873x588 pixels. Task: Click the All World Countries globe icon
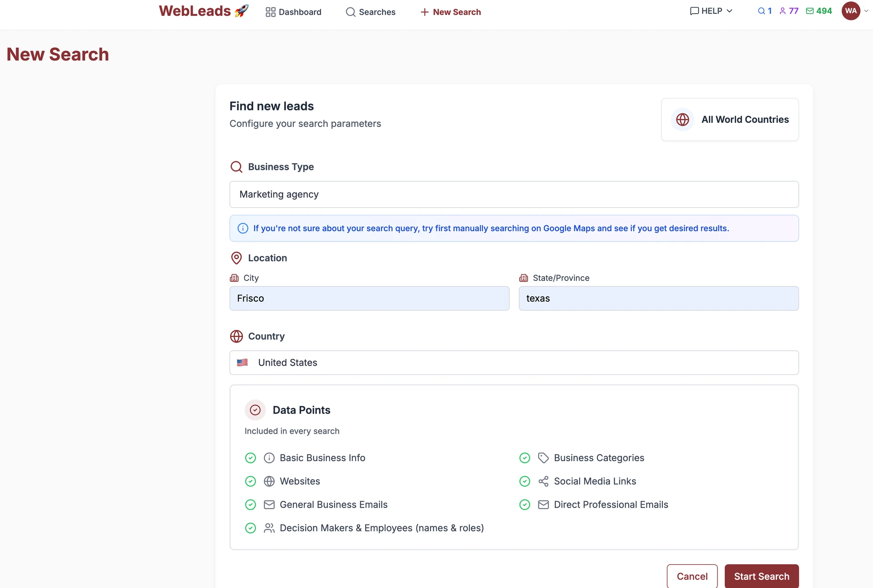682,120
